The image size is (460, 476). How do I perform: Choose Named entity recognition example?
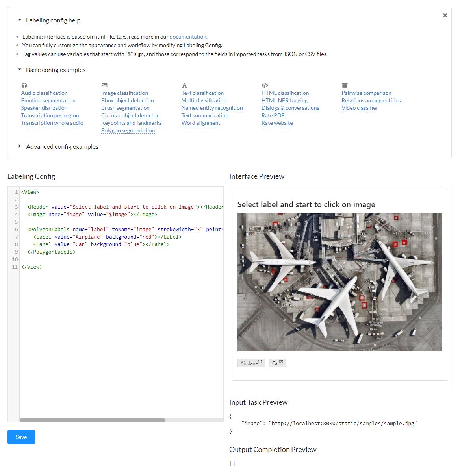click(212, 108)
